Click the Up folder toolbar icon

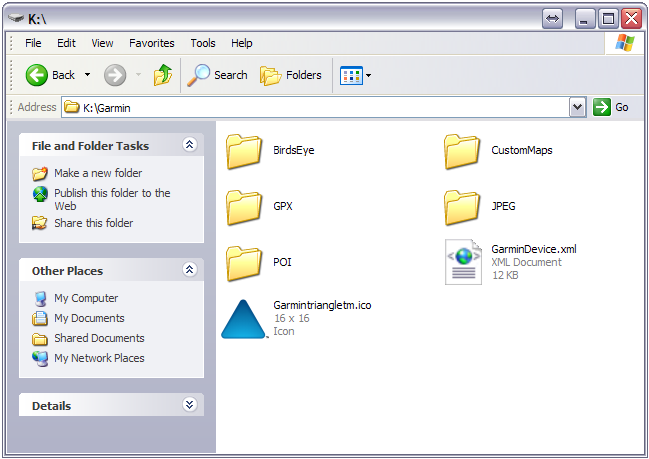(x=163, y=75)
